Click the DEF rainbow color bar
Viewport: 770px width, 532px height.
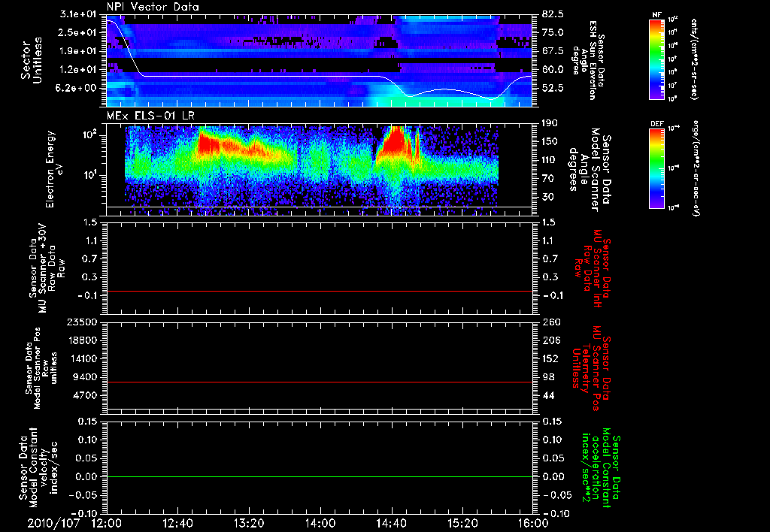tap(657, 168)
